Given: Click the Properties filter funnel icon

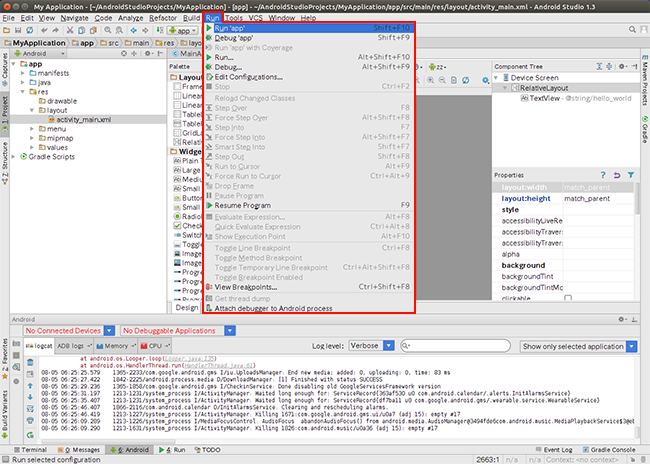Looking at the screenshot, I should (x=631, y=175).
